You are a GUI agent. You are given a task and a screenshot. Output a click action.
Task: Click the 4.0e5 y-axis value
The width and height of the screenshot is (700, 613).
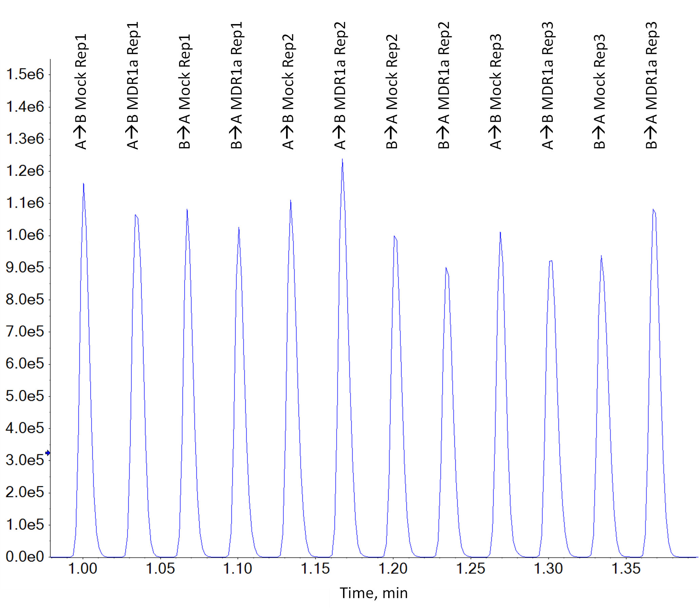25,428
